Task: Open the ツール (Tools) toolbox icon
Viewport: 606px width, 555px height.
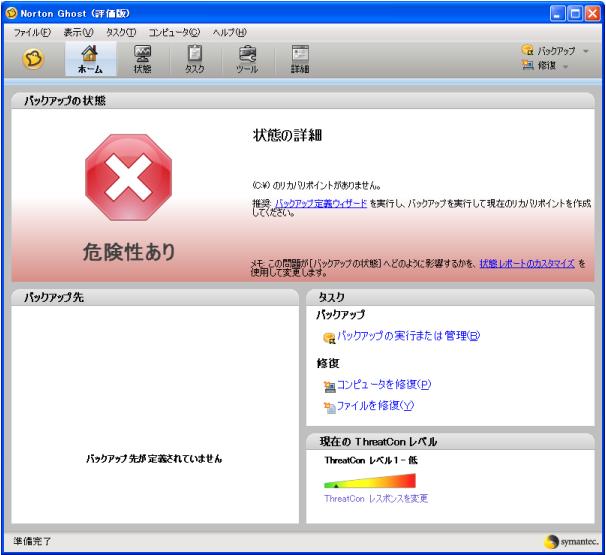Action: point(247,59)
